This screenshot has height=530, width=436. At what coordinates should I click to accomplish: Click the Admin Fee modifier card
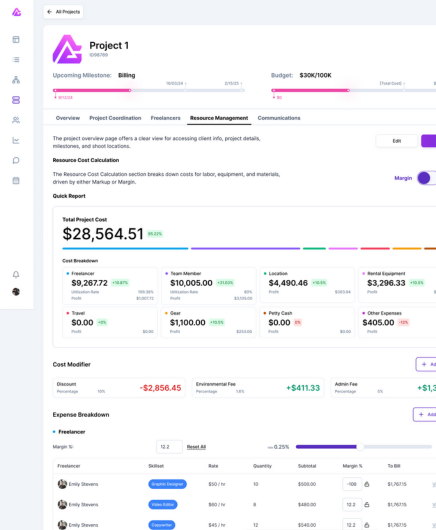click(x=384, y=388)
